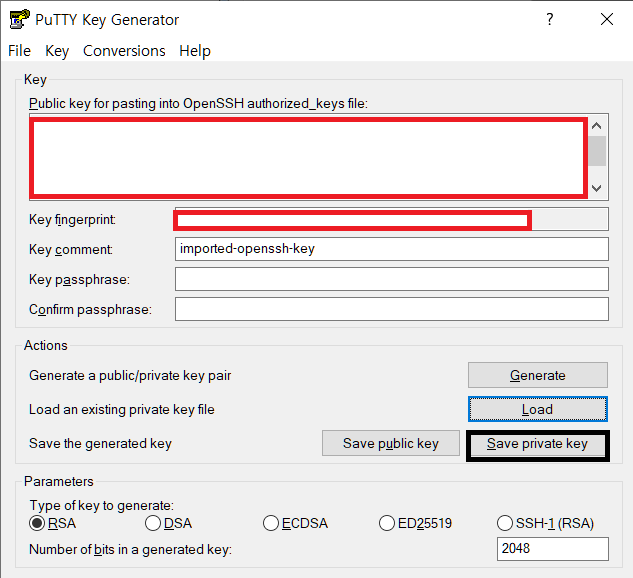Click the question mark help button
Screen dimensions: 633x578
pyautogui.click(x=549, y=19)
